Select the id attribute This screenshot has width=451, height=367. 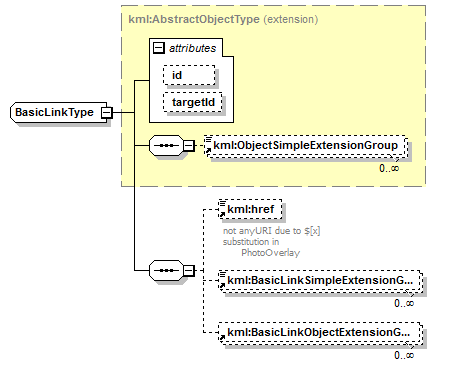tap(189, 75)
